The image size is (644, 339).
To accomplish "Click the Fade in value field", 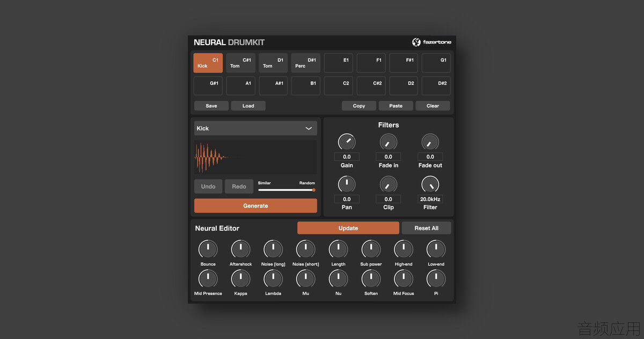I will (x=389, y=157).
